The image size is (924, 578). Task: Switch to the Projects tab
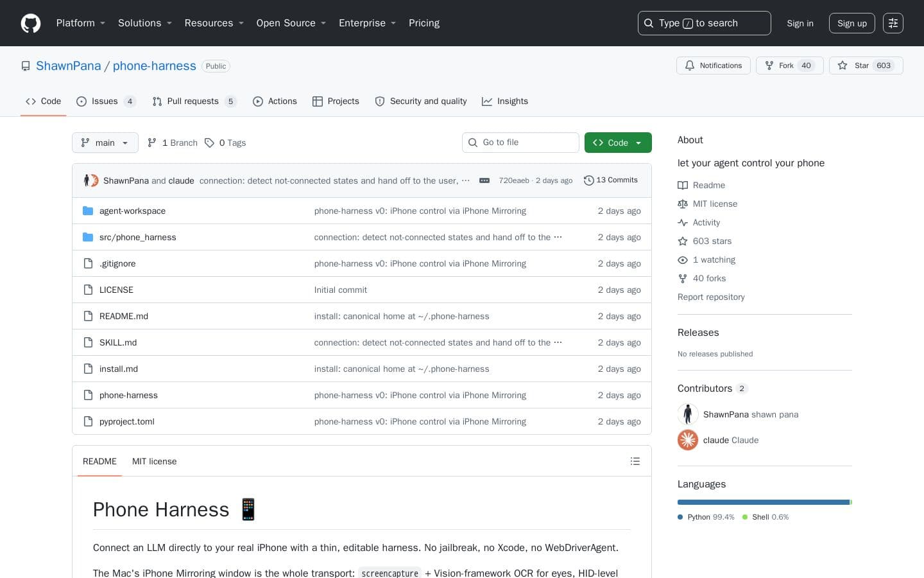(336, 101)
